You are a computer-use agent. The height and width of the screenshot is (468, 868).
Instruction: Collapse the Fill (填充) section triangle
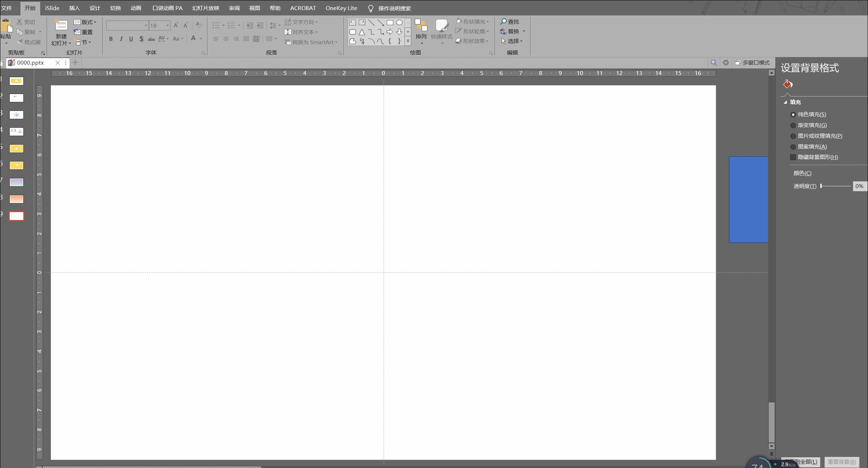[785, 102]
